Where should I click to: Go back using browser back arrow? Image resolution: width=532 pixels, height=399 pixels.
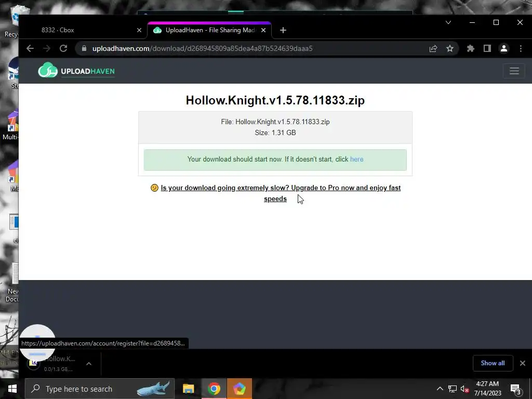click(30, 48)
